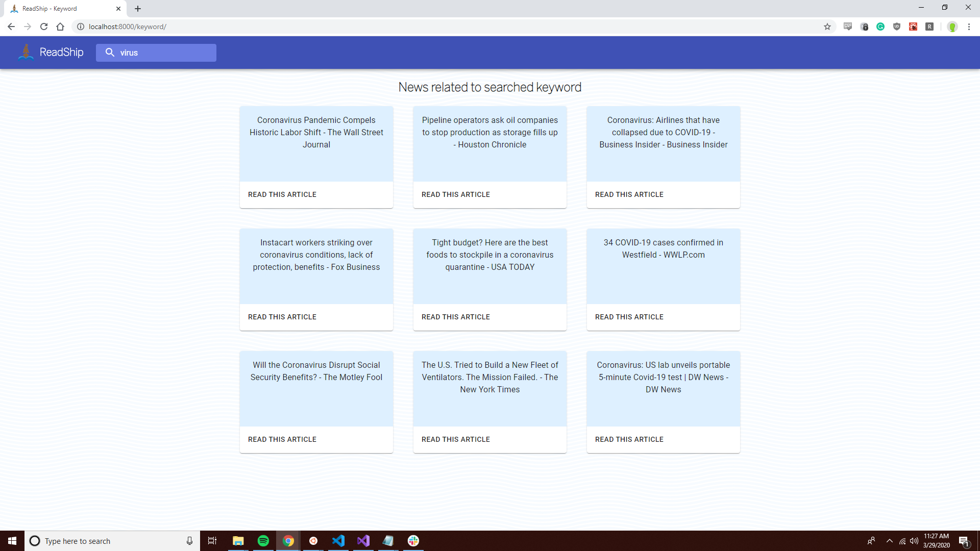
Task: Read the 34 COVID-19 cases Westfield article
Action: pyautogui.click(x=629, y=317)
